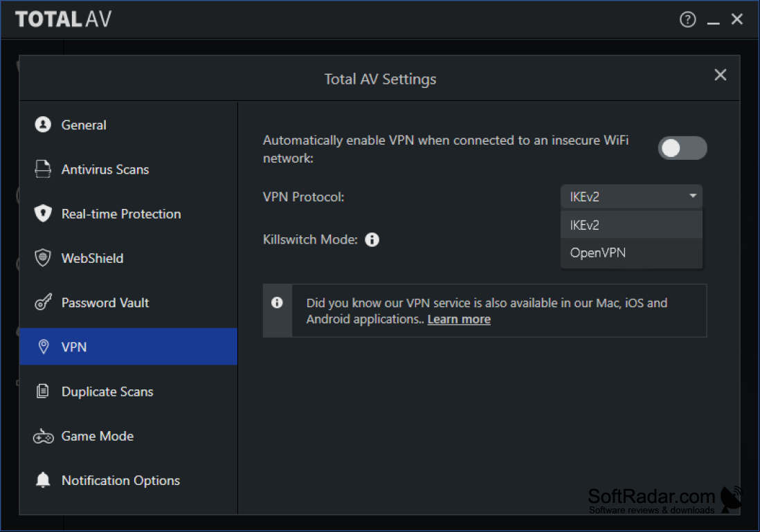Switch to WebShield settings

(x=129, y=258)
